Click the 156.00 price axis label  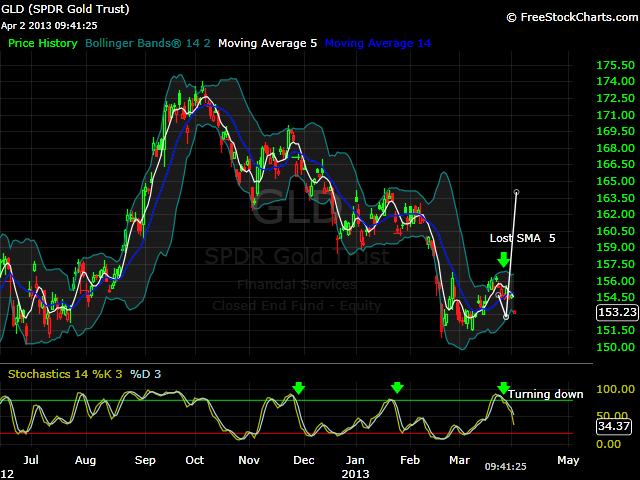(616, 281)
